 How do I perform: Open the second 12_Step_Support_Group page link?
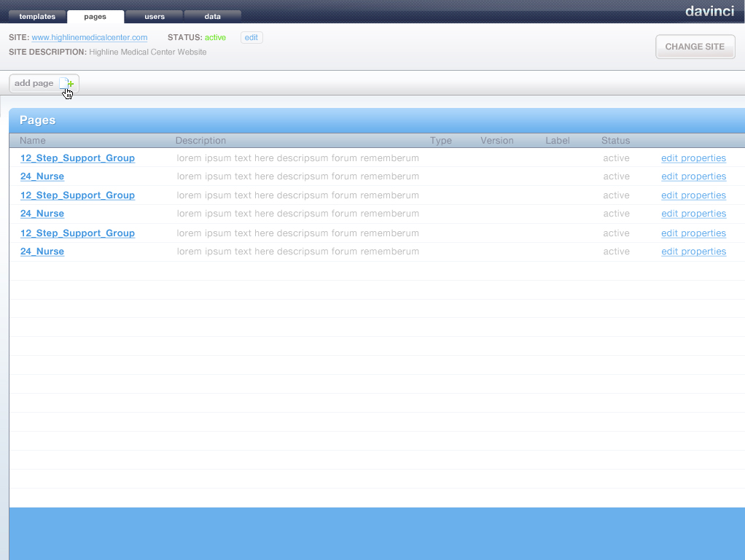click(77, 195)
